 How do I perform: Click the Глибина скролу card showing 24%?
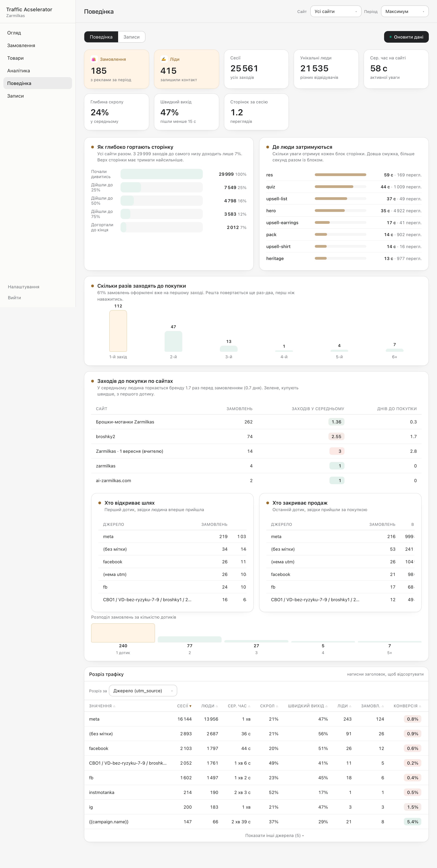tap(117, 112)
